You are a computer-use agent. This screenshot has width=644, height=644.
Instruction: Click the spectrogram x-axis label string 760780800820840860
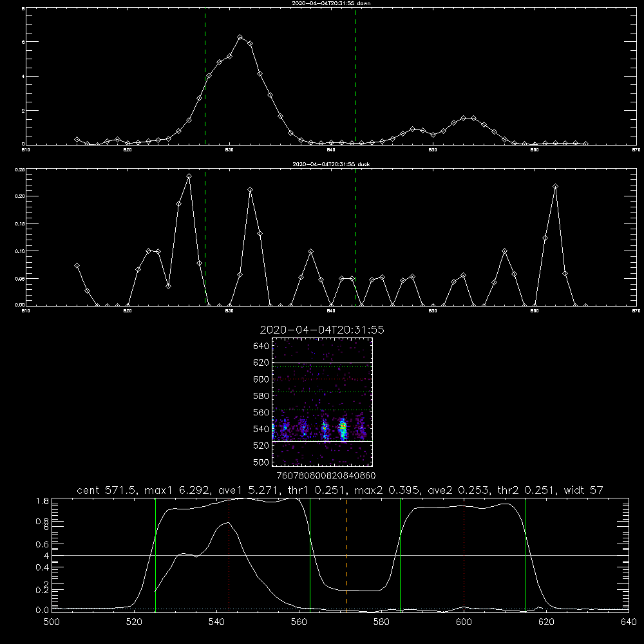tap(326, 476)
